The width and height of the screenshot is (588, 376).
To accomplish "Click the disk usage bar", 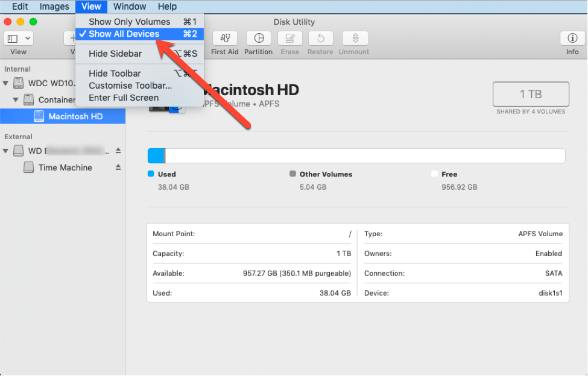I will pos(356,155).
